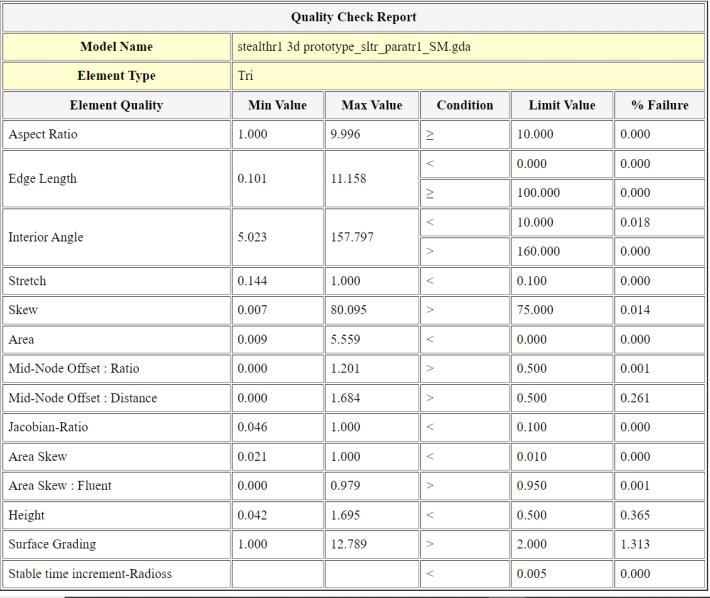This screenshot has height=598, width=710.
Task: Select Mid-Node Offset : Distance label
Action: click(x=83, y=398)
